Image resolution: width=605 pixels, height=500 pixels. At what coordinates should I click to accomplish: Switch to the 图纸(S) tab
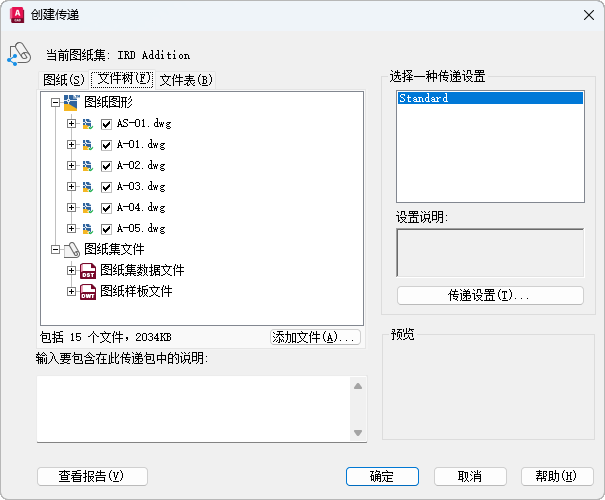pos(63,79)
